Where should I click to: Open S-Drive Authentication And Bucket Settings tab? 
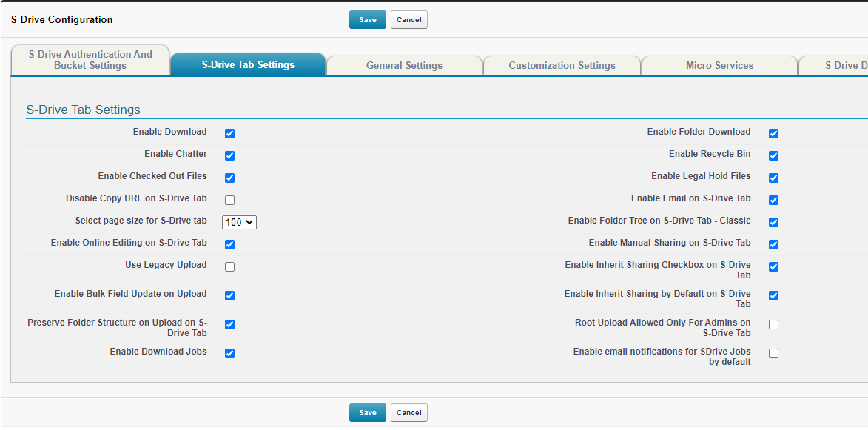tap(90, 60)
